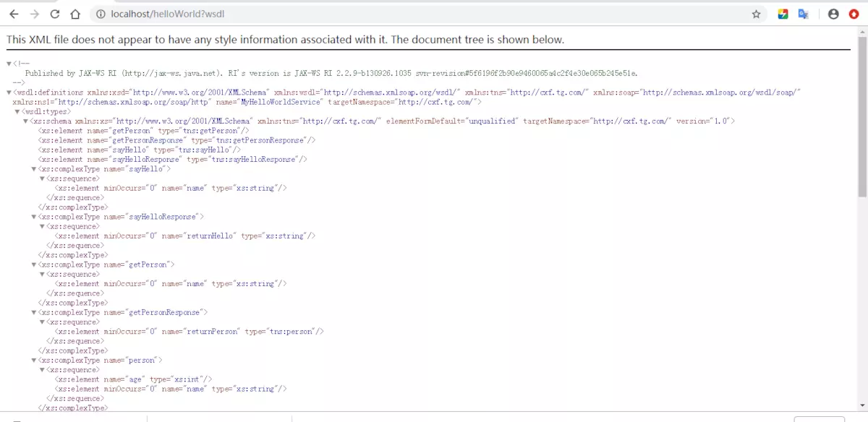Collapse the wsdl:types node
868x422 pixels.
pos(17,112)
